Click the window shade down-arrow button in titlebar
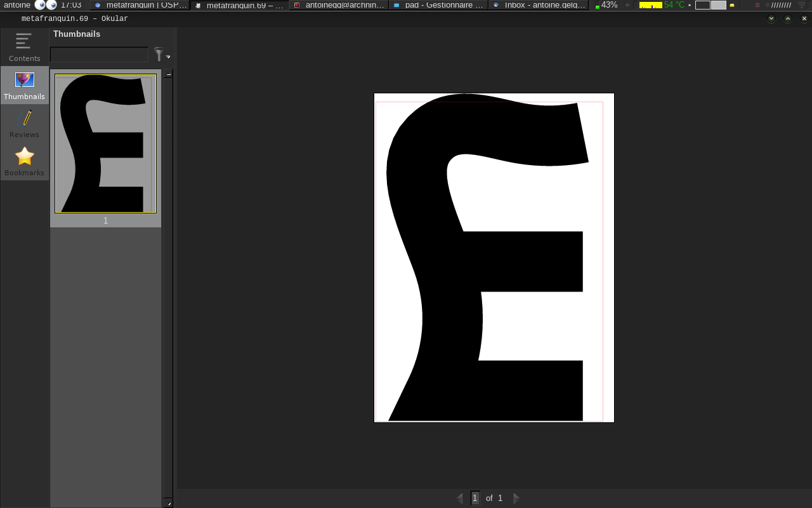The width and height of the screenshot is (812, 508). 771,18
